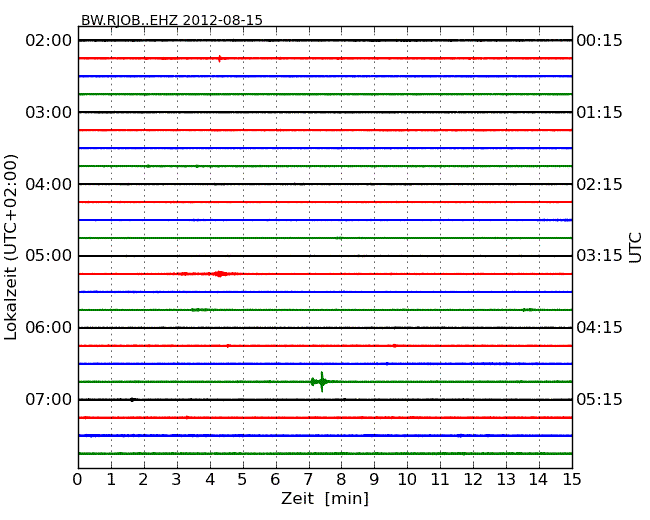Click the 0 minute tick label

(x=78, y=480)
